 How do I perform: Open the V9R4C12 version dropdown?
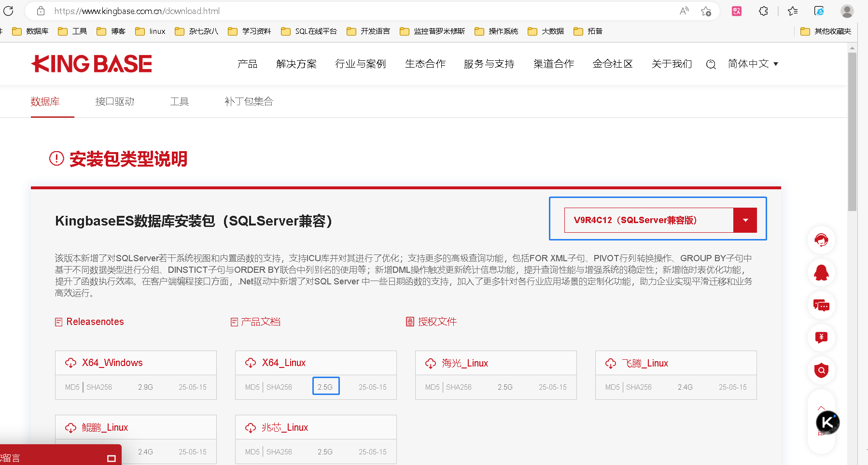(660, 220)
